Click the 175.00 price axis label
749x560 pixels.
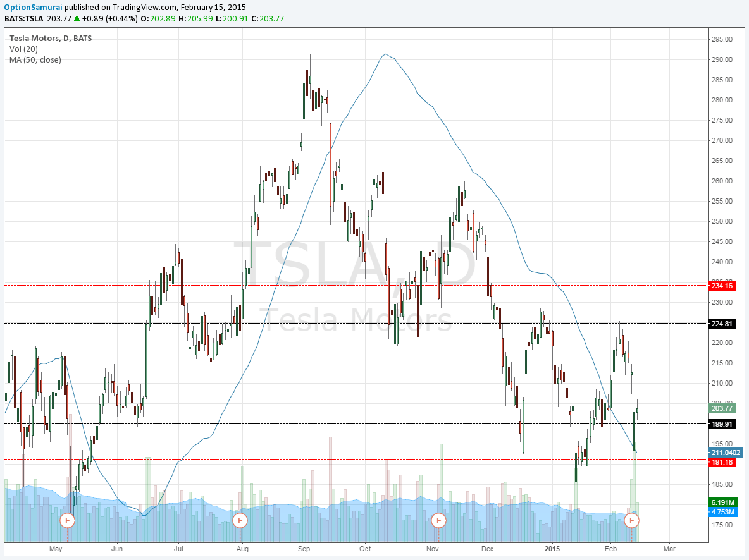tap(722, 525)
